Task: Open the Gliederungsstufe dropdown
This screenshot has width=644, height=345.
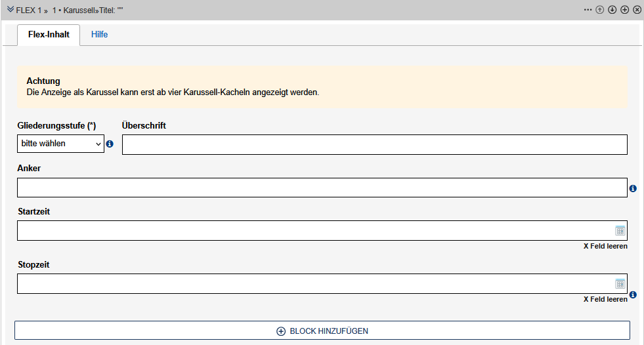Action: 60,144
